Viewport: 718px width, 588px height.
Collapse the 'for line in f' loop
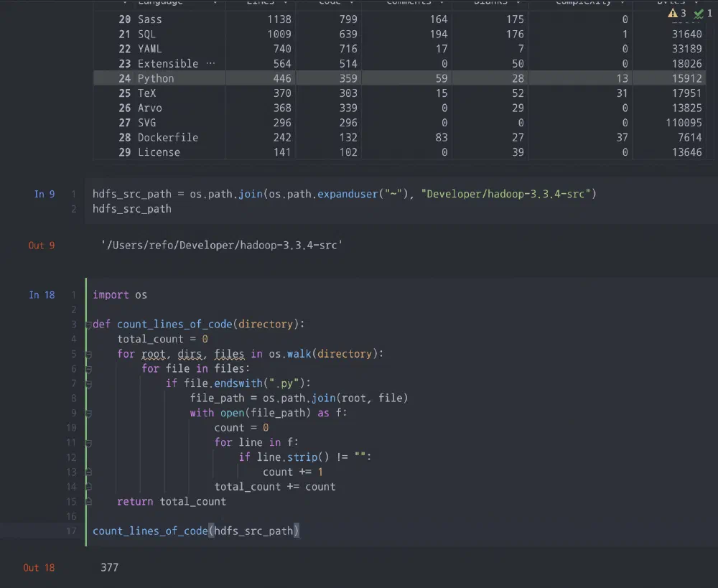tap(88, 442)
